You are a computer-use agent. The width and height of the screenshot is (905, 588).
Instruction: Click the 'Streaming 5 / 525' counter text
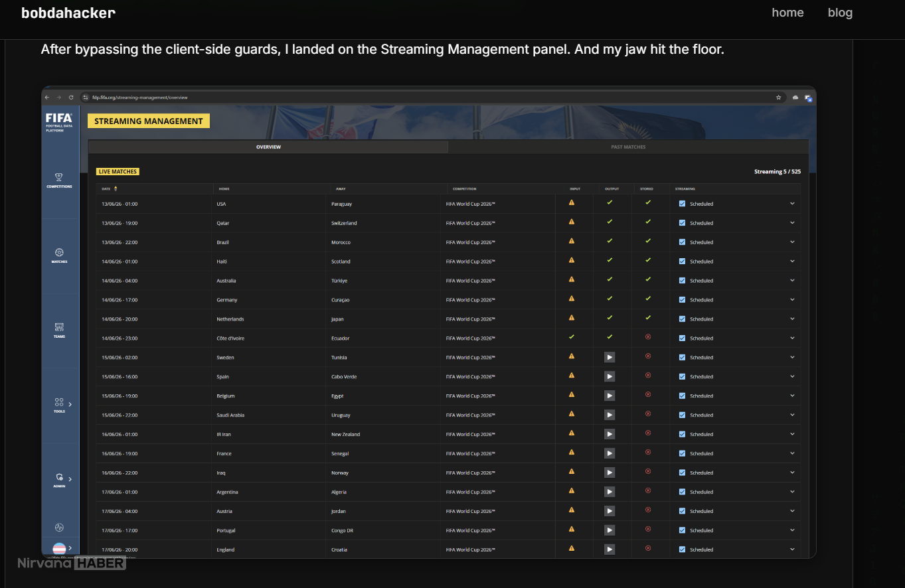click(x=778, y=171)
